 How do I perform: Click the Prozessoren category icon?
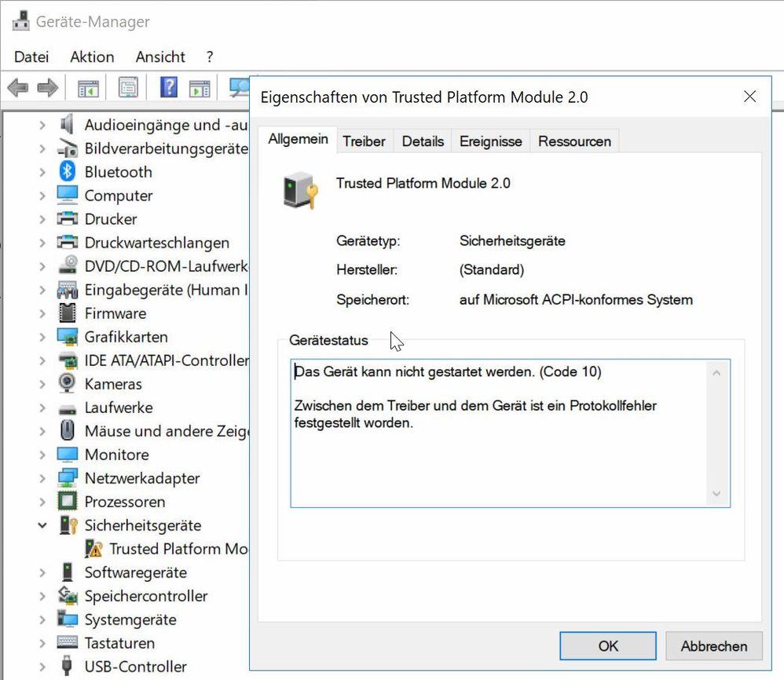68,502
